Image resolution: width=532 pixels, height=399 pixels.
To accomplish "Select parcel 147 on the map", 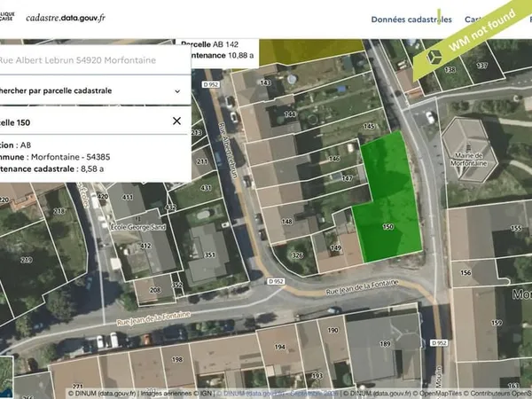I will [347, 178].
